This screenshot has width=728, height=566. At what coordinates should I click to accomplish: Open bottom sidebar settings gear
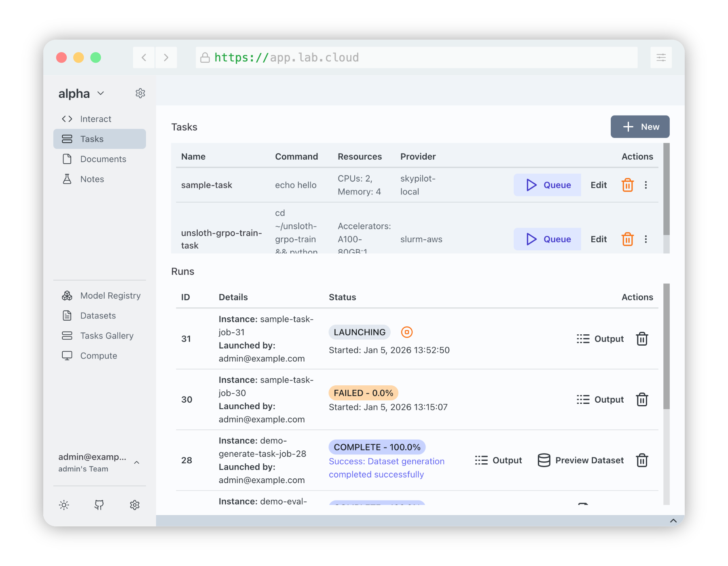[x=135, y=505]
